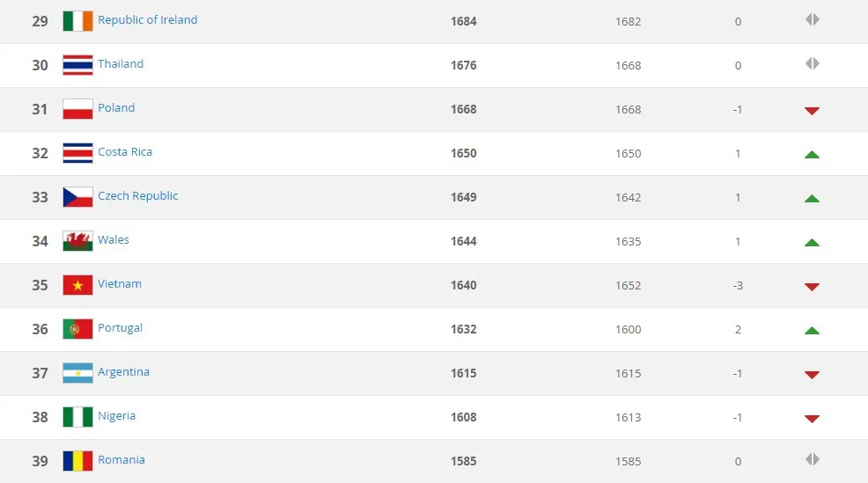Screen dimensions: 868x483
Task: Click the gray no-change arrows for Thailand
Action: tap(812, 63)
